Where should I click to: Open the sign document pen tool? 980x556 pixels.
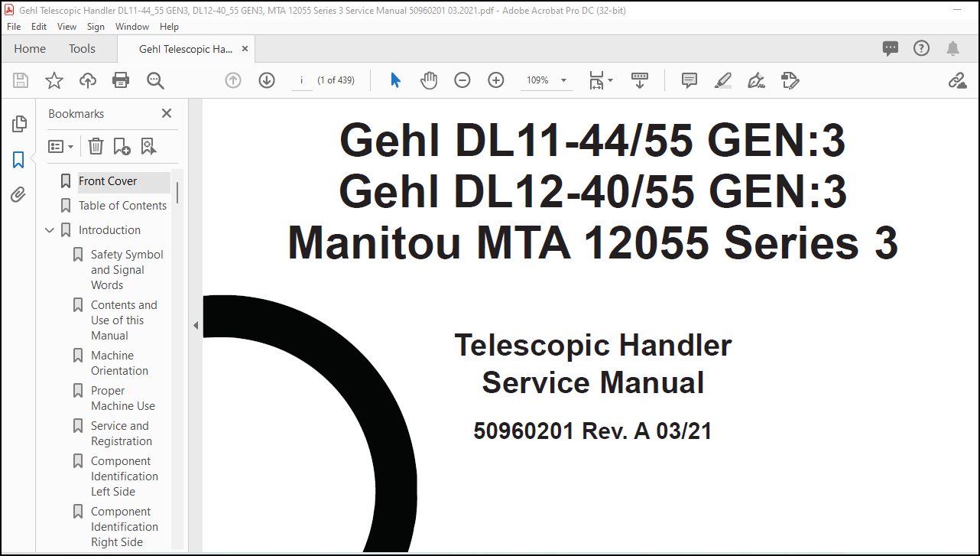tap(757, 80)
